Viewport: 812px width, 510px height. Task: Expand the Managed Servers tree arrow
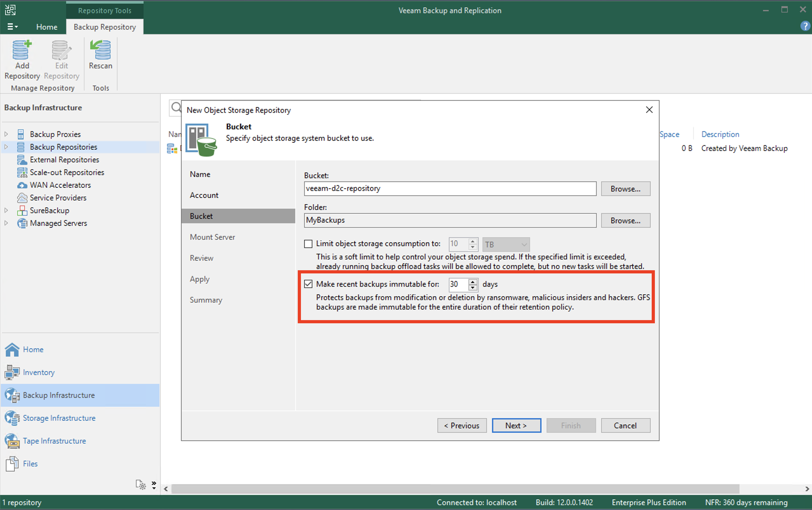(6, 223)
